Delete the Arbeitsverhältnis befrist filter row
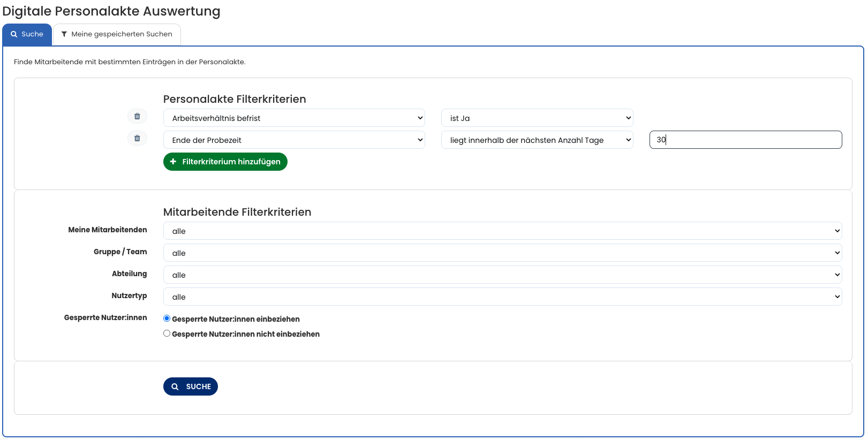868x440 pixels. coord(137,116)
